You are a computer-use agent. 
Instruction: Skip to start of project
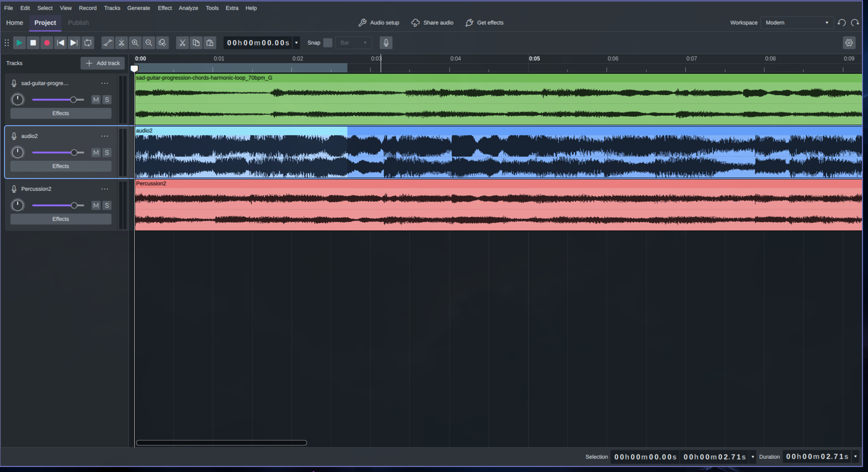point(60,43)
